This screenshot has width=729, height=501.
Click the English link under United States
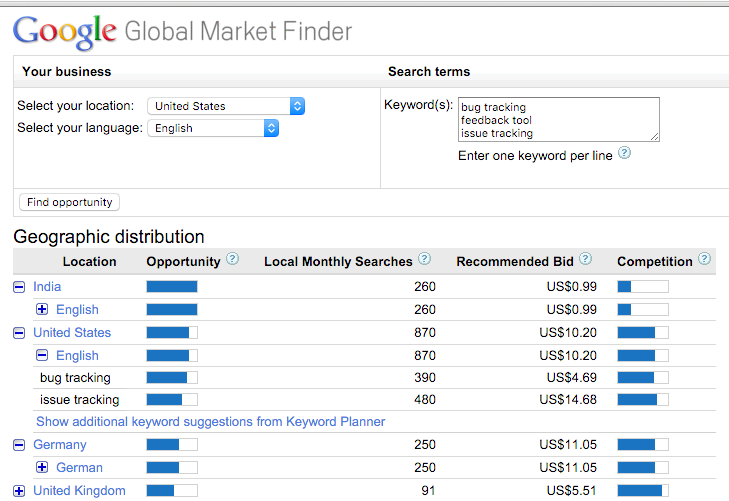77,356
